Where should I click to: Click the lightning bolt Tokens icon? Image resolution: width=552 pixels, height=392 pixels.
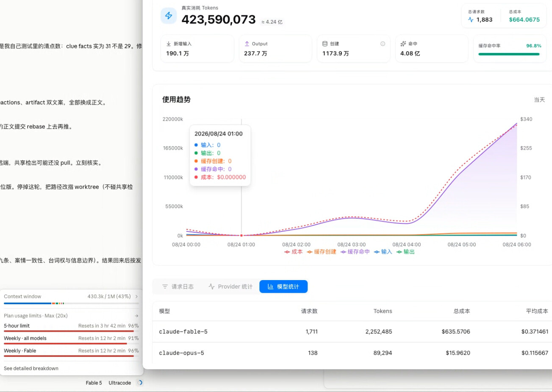point(169,16)
